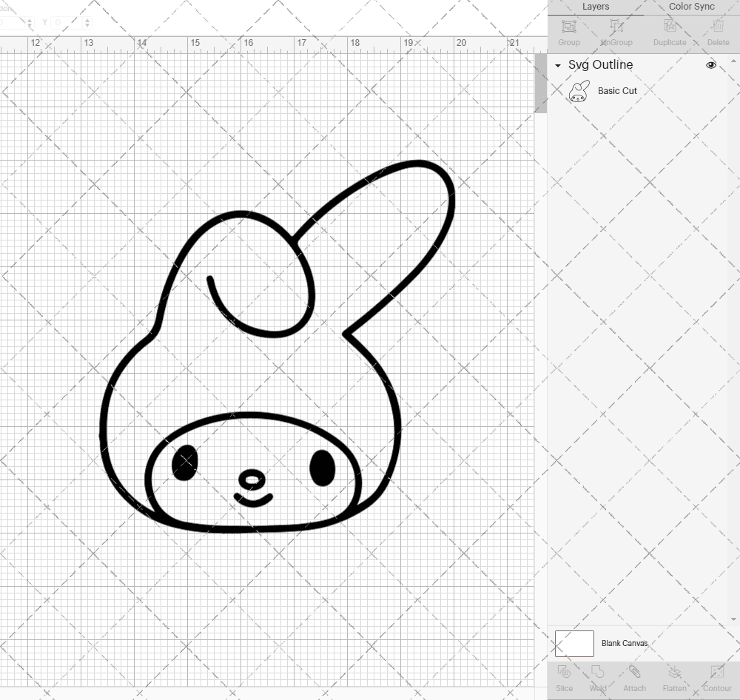The image size is (740, 700).
Task: Step down the Y value arrow
Action: coord(87,25)
